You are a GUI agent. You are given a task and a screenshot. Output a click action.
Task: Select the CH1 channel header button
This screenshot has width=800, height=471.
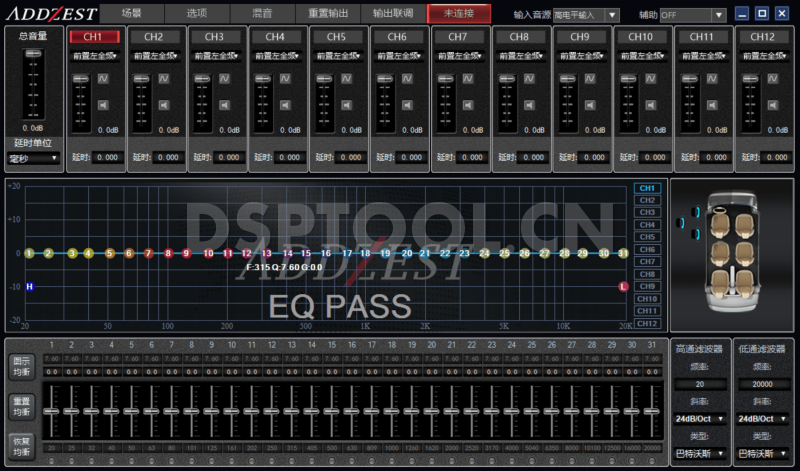pyautogui.click(x=94, y=37)
